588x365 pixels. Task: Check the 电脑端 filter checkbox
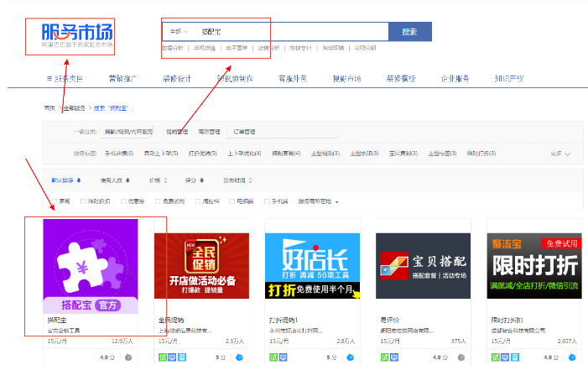coord(232,201)
